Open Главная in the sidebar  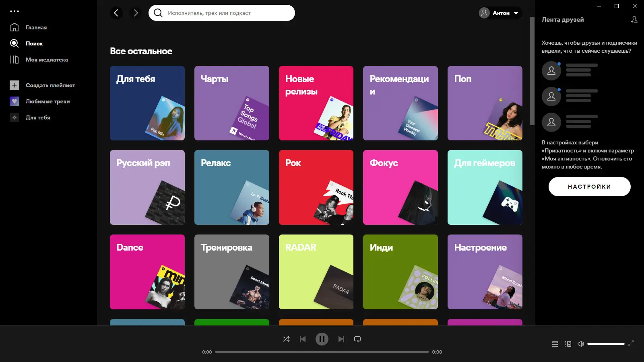[x=36, y=27]
